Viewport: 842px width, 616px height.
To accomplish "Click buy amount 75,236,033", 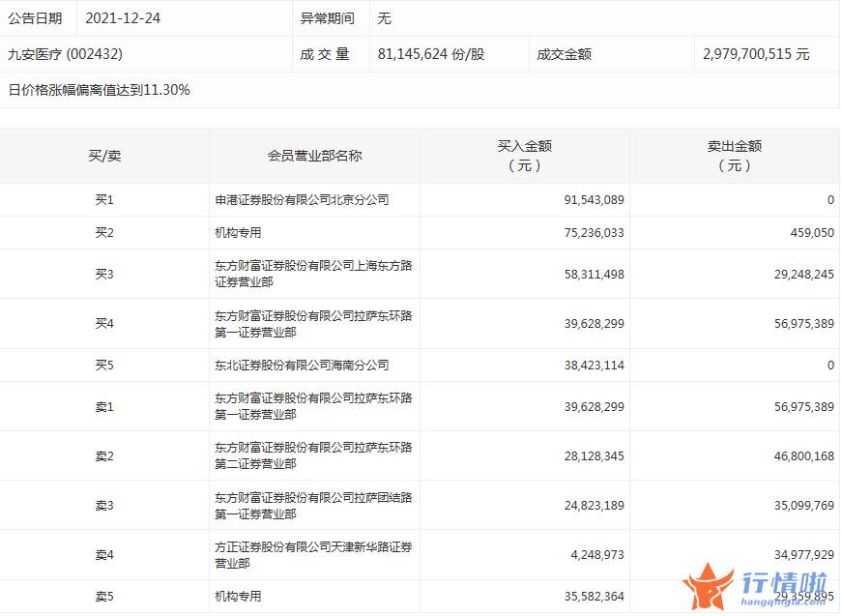I will pos(594,232).
